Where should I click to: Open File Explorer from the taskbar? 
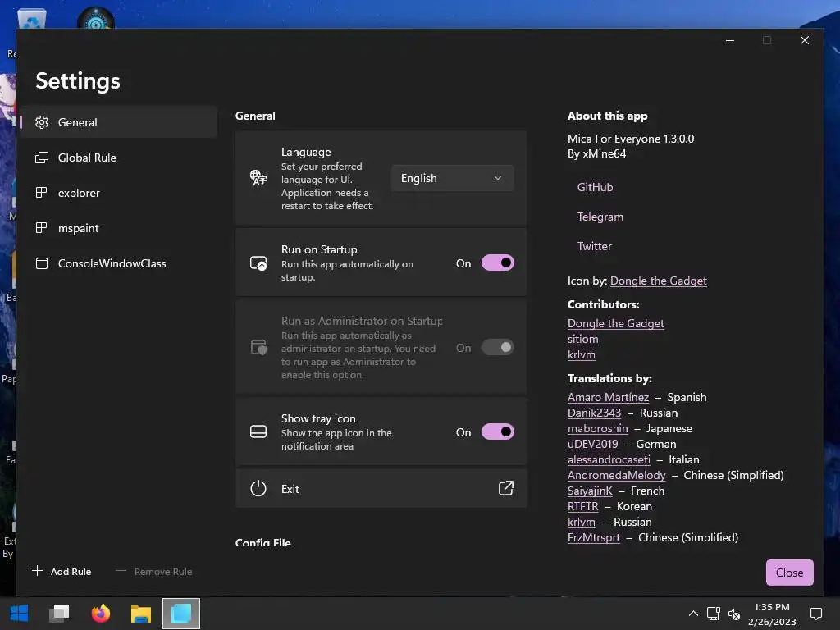coord(141,614)
